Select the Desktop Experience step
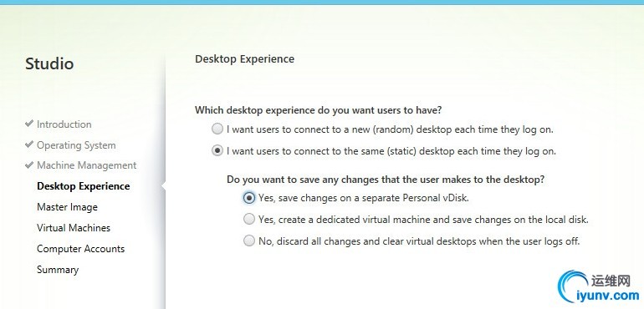 click(x=84, y=186)
